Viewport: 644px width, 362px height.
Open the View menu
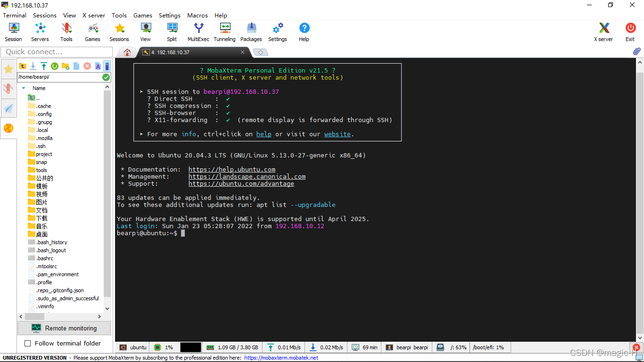pyautogui.click(x=69, y=15)
